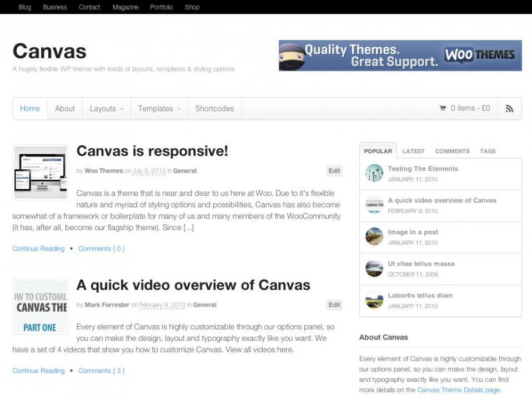Viewport: 532px width, 399px height.
Task: Open Comments ( 3 ) link
Action: pyautogui.click(x=102, y=371)
